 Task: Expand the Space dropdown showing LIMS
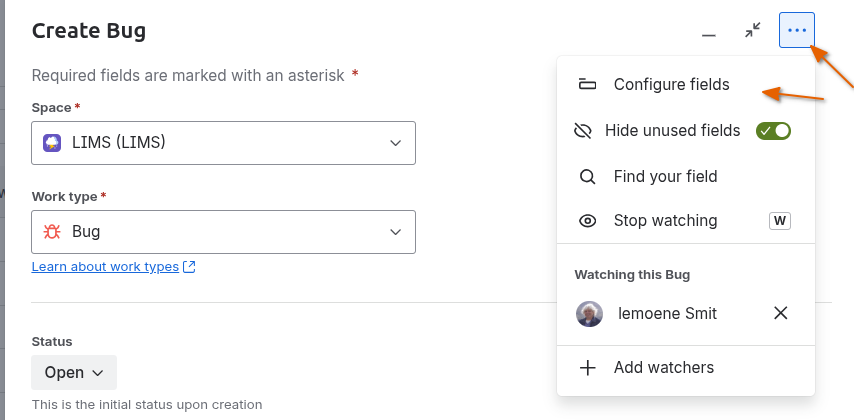pos(223,143)
